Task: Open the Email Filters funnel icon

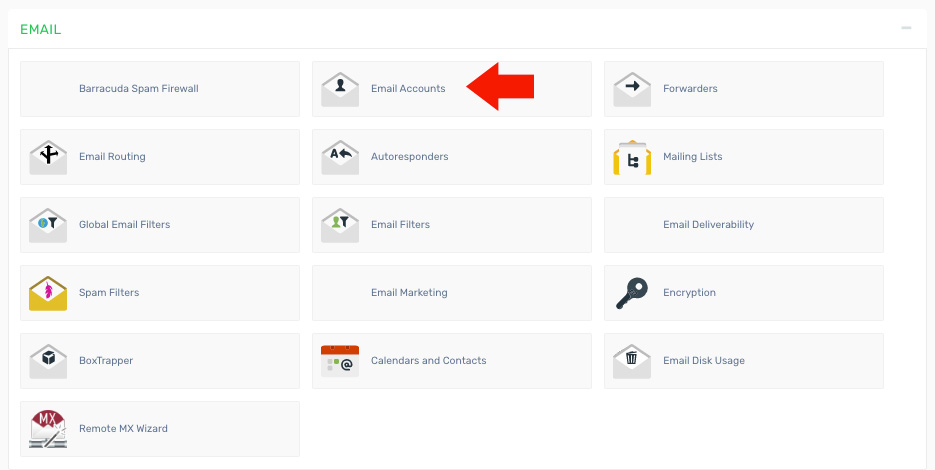Action: (340, 225)
